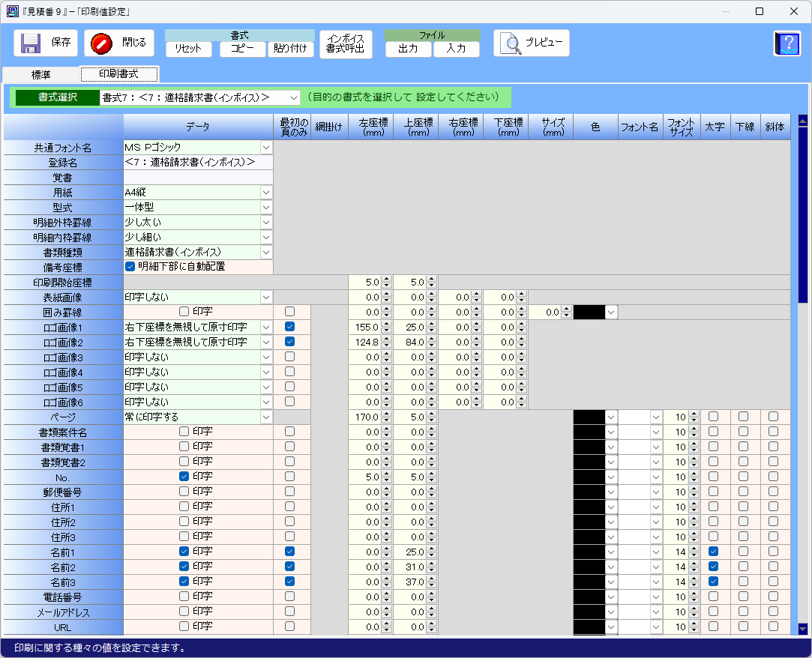Enable 印字 for 囲み罫線
Image resolution: width=812 pixels, height=658 pixels.
(184, 312)
